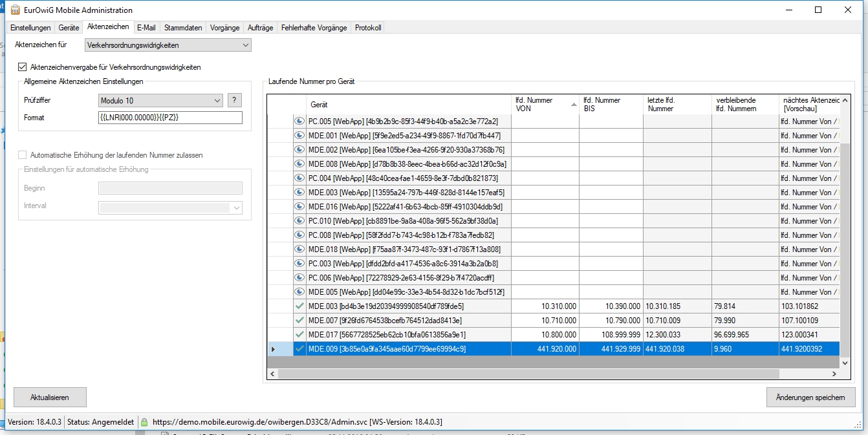Uncheck Aktenzeichenvergabe für Verkehrsordnungswidrigkeiten checkbox
Screen dimensions: 868x435
pos(23,67)
